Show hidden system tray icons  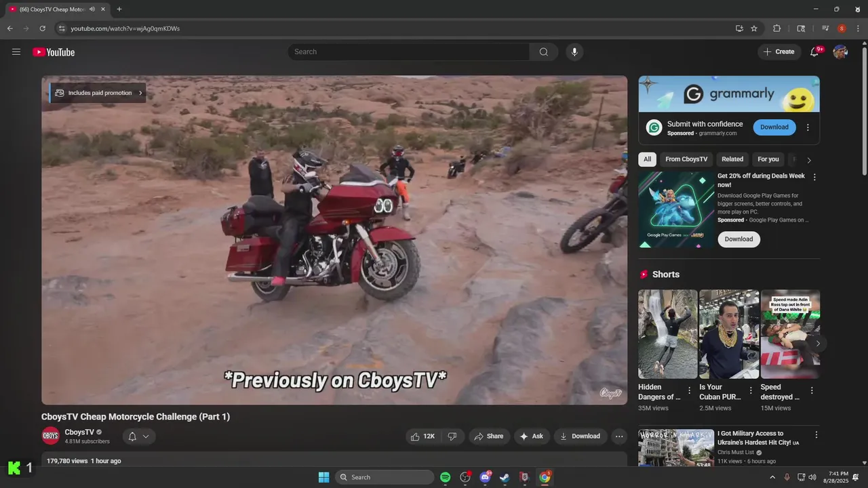[x=772, y=477]
